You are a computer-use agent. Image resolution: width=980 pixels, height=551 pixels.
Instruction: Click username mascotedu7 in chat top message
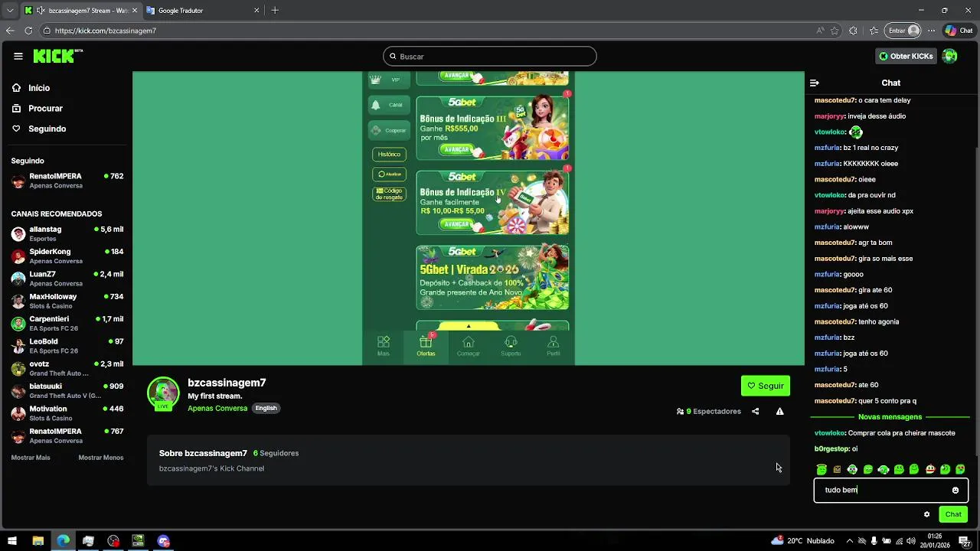pos(835,100)
